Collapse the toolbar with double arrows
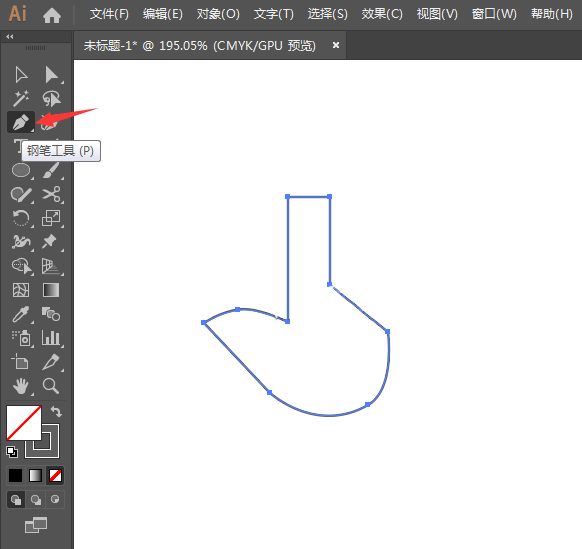The width and height of the screenshot is (582, 549). 10,36
